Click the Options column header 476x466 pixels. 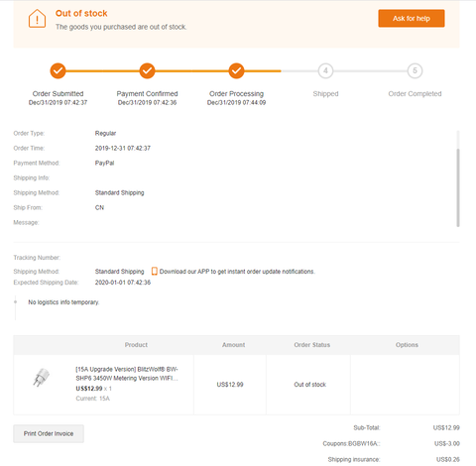(407, 345)
